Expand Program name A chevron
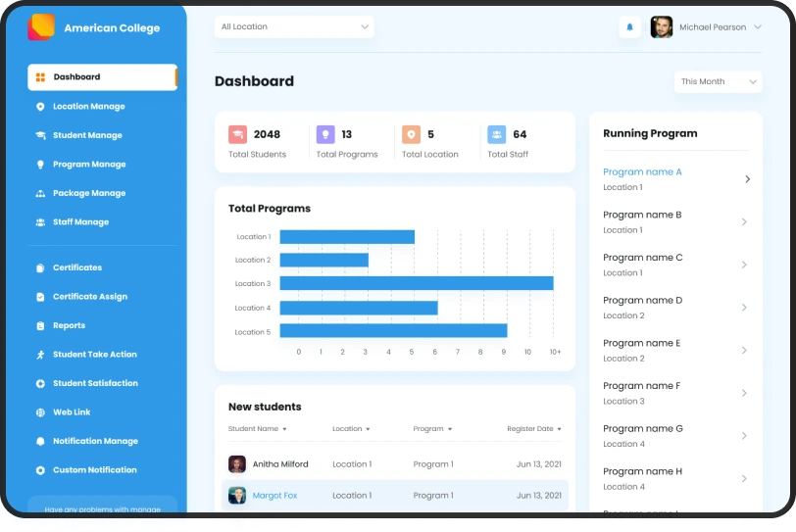This screenshot has width=796, height=532. [747, 179]
